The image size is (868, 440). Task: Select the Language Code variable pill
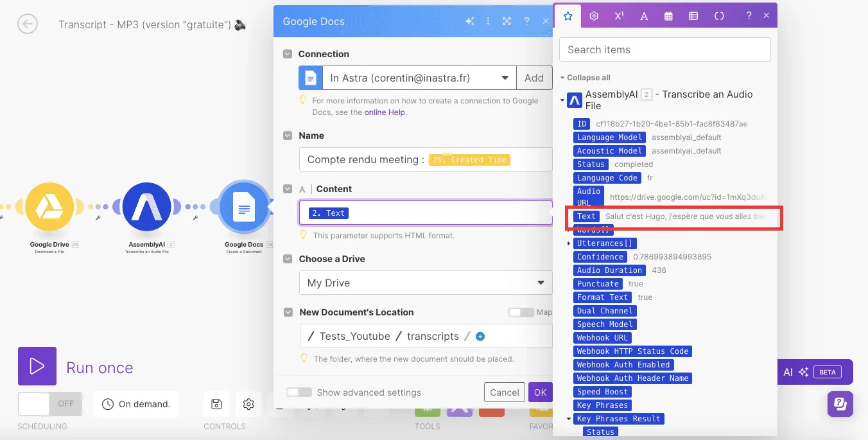607,178
